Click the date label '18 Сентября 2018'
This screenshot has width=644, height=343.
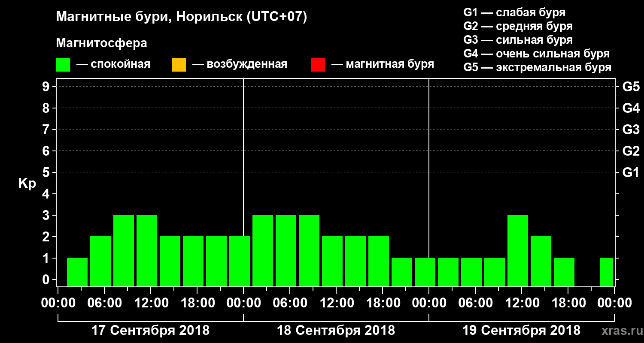click(336, 331)
